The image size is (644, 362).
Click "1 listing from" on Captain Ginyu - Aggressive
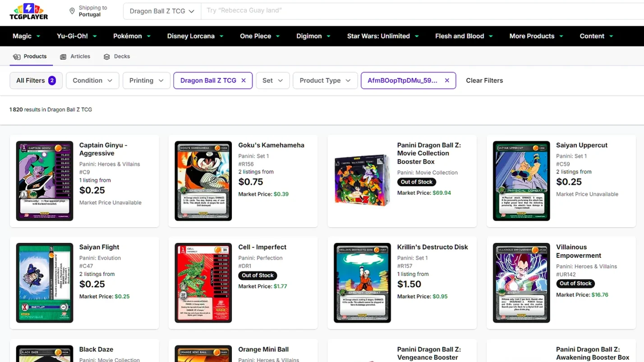click(95, 180)
